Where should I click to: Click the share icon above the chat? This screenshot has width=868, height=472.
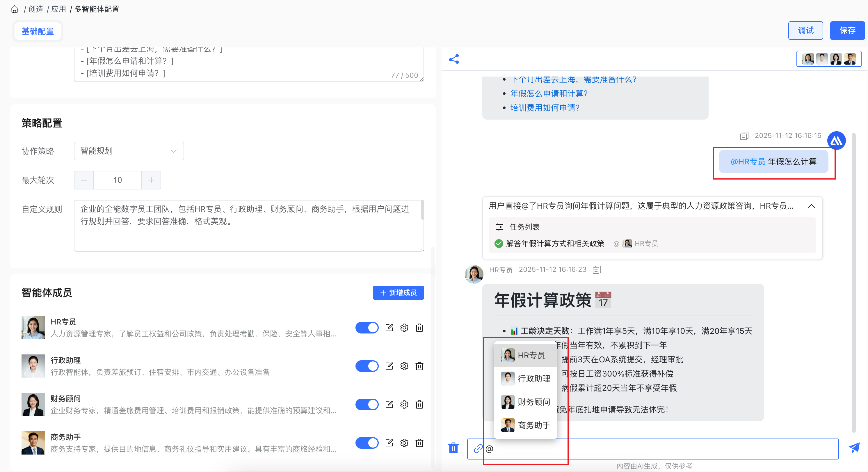click(454, 59)
